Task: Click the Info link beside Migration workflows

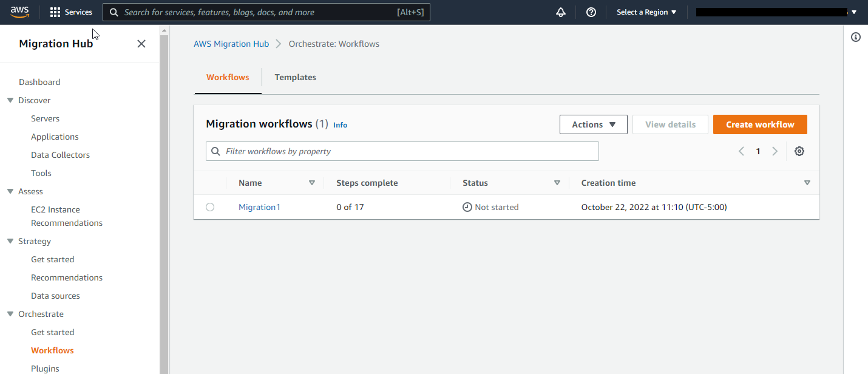Action: tap(340, 125)
